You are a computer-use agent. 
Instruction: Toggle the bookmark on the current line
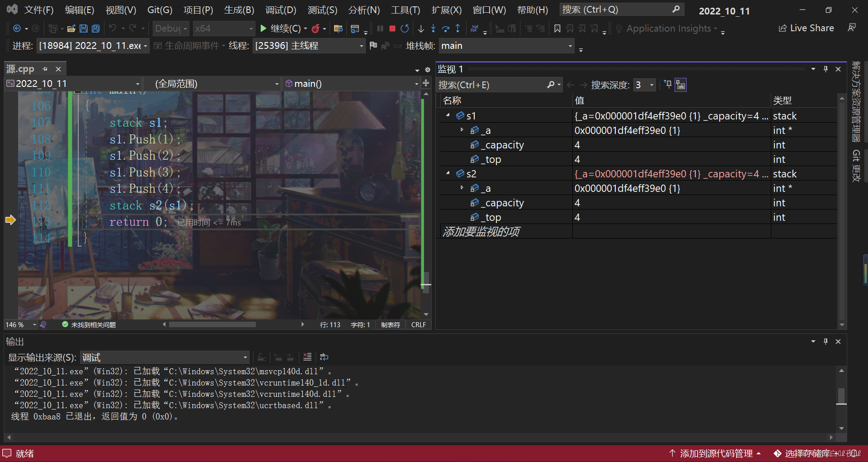point(557,29)
